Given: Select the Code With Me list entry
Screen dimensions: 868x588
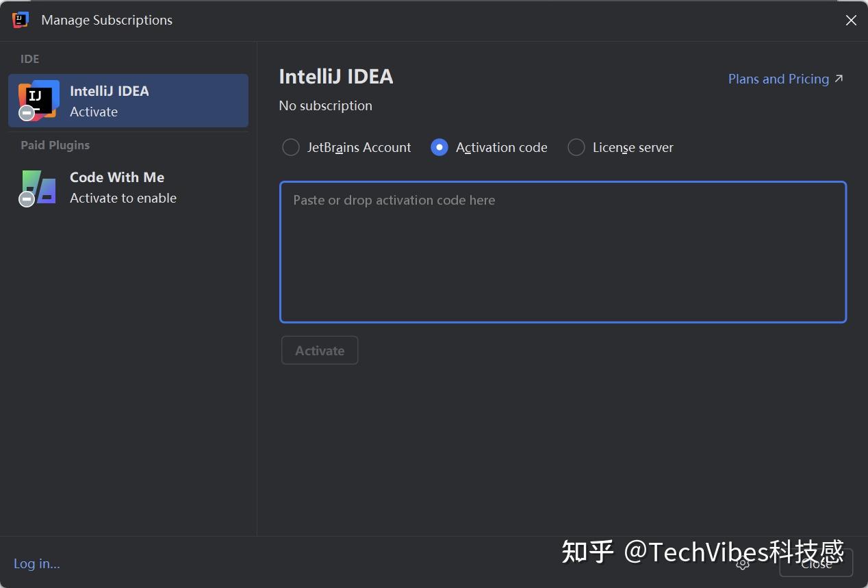Looking at the screenshot, I should 128,187.
